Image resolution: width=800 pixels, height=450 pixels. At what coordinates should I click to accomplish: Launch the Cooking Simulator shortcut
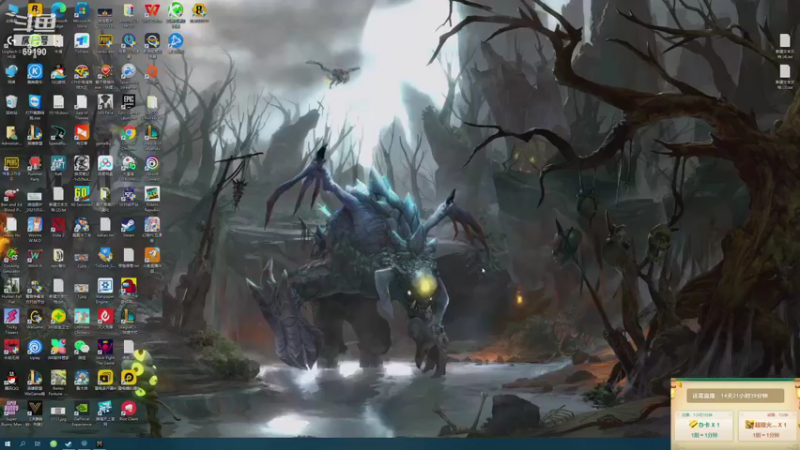click(x=11, y=255)
